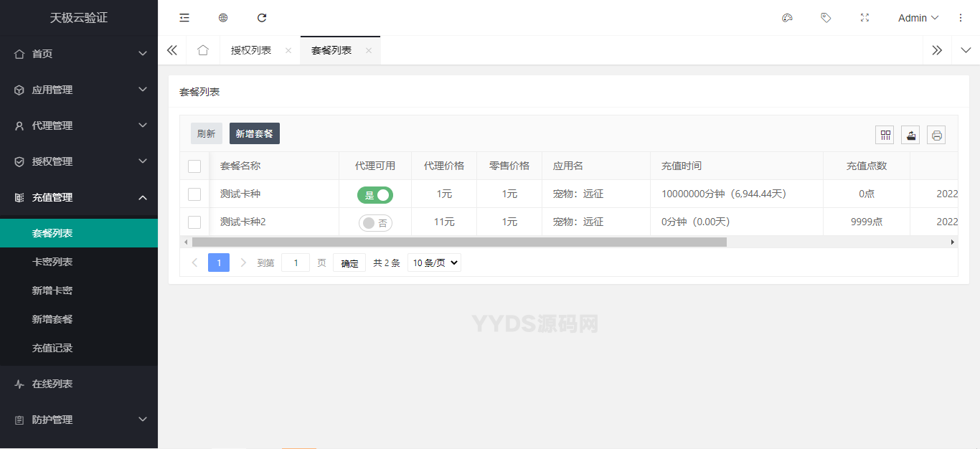Expand the Admin user dropdown

click(x=918, y=18)
